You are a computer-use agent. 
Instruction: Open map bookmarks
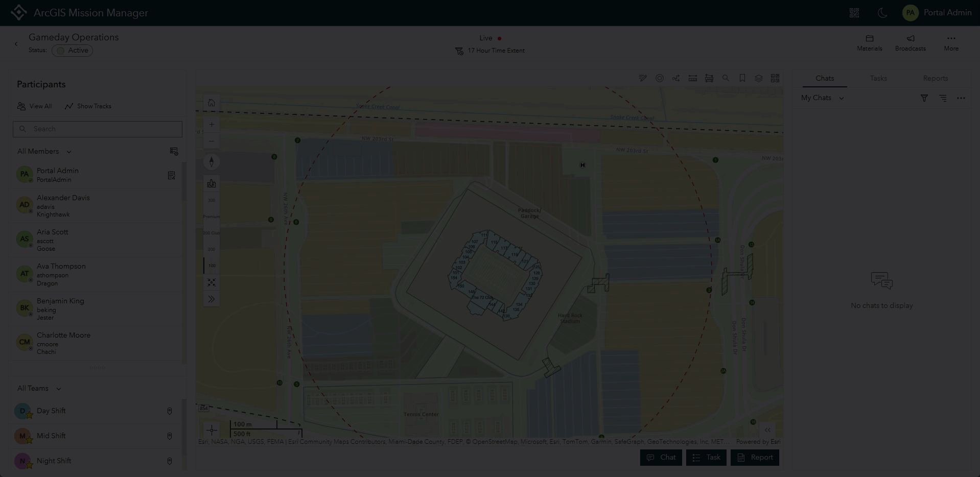[742, 78]
